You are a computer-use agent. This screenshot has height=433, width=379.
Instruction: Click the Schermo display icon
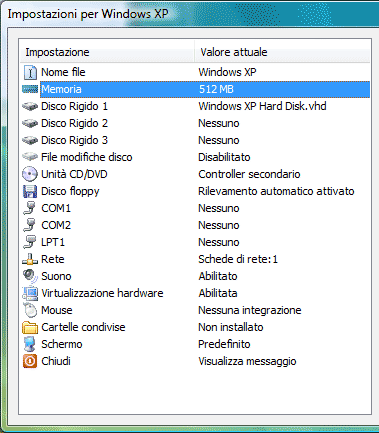coord(30,344)
